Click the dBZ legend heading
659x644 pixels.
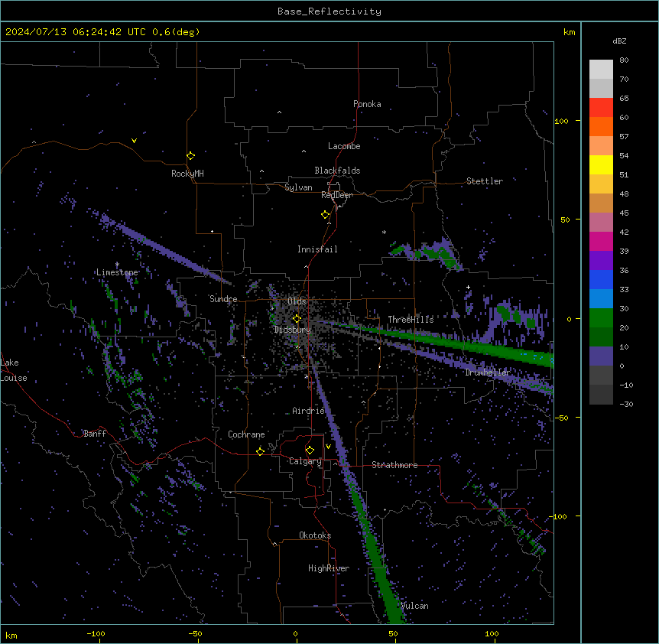(x=619, y=41)
